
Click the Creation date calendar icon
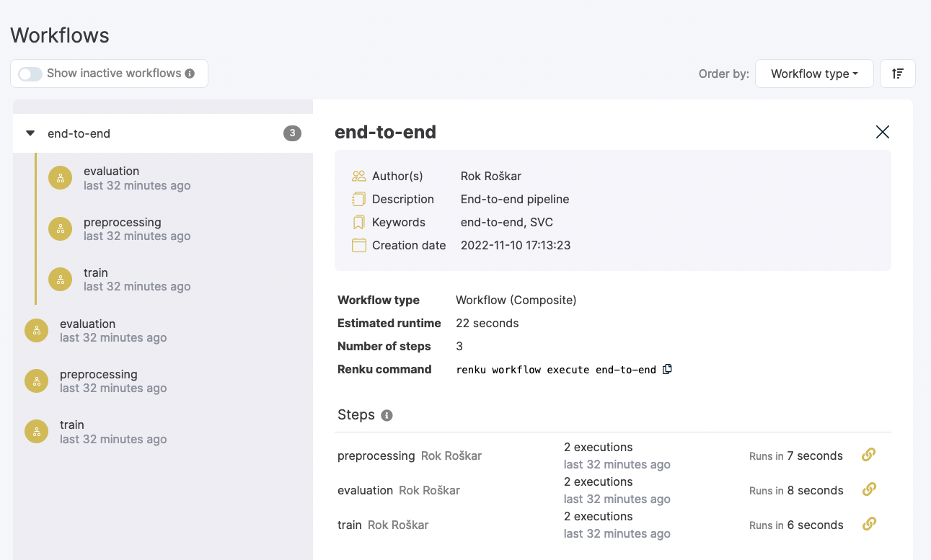pyautogui.click(x=359, y=245)
